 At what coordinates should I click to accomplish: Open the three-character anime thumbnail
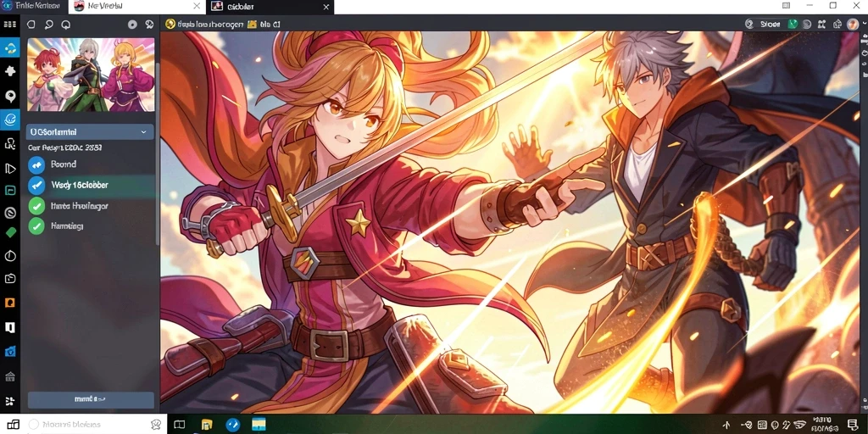pyautogui.click(x=91, y=75)
